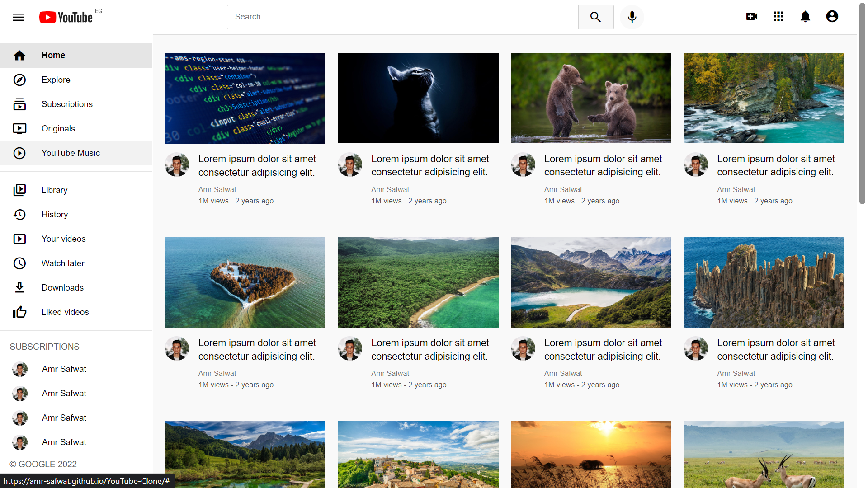Click the page vertical scrollbar
Screen dimensions: 868x488
tap(862, 104)
